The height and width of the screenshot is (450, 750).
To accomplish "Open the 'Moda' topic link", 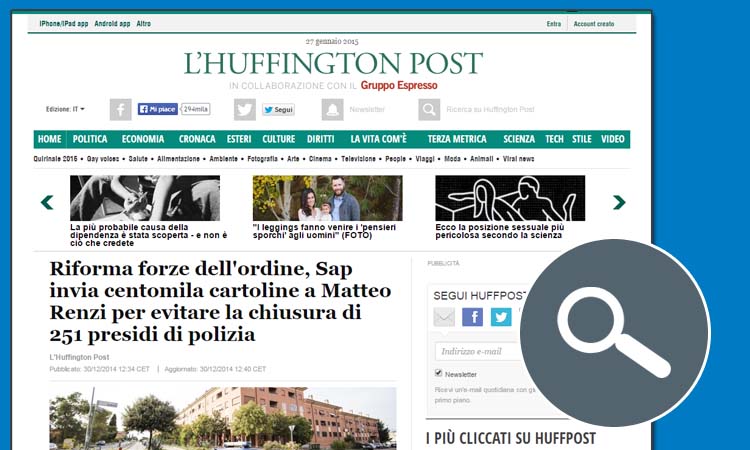I will [452, 159].
